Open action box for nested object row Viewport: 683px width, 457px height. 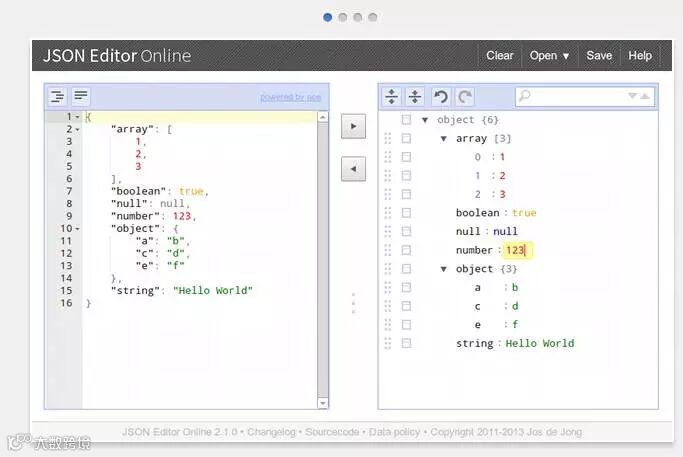[x=406, y=269]
